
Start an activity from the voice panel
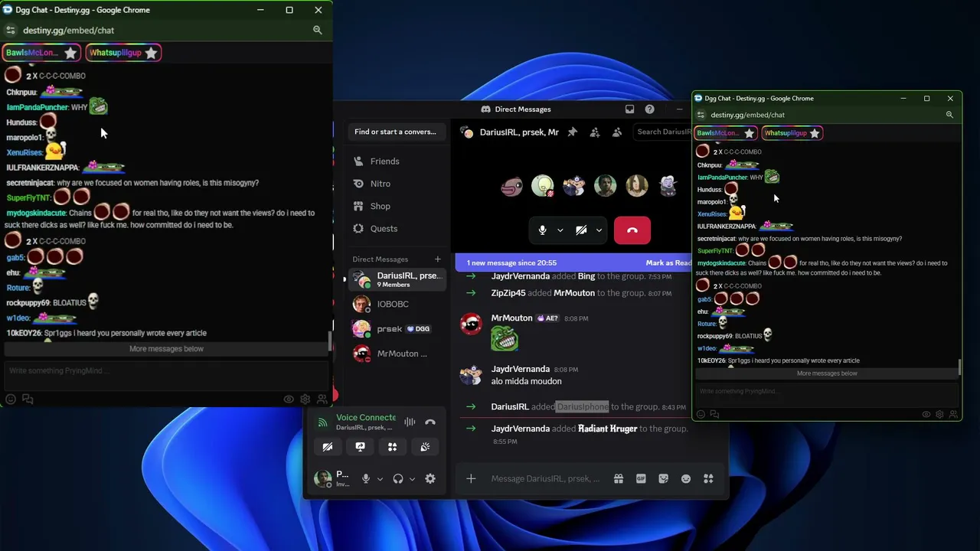[392, 447]
